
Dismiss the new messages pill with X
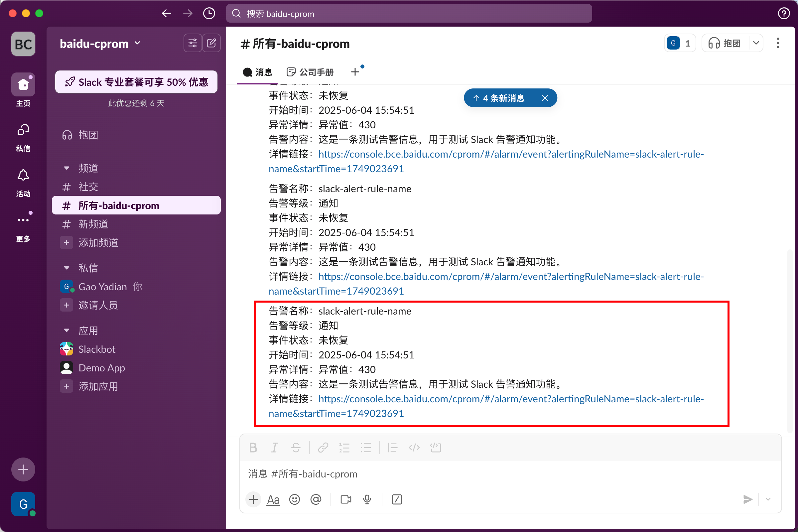coord(545,98)
